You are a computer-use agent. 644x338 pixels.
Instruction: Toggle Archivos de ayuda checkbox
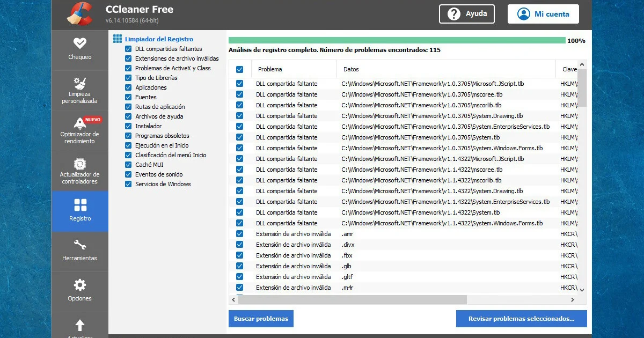[128, 116]
